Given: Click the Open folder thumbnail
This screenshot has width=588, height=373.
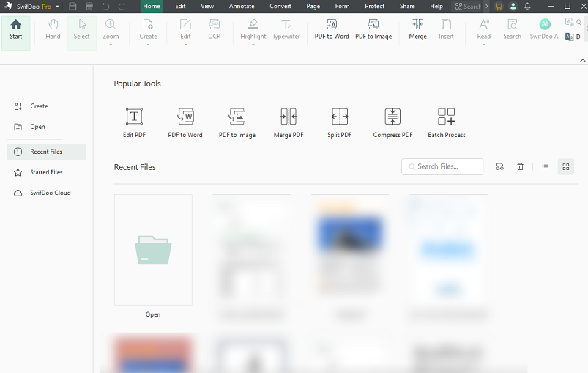Looking at the screenshot, I should click(x=153, y=250).
